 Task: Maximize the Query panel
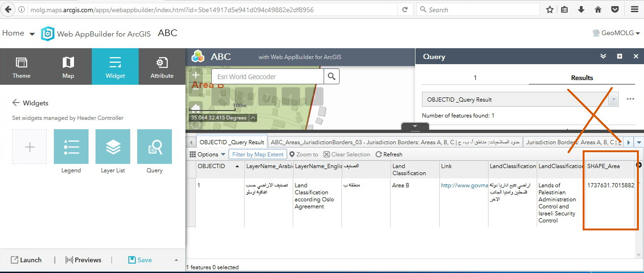[x=620, y=56]
